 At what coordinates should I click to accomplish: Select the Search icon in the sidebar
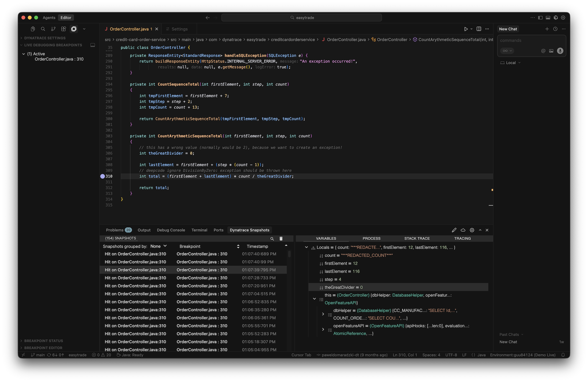click(x=43, y=29)
